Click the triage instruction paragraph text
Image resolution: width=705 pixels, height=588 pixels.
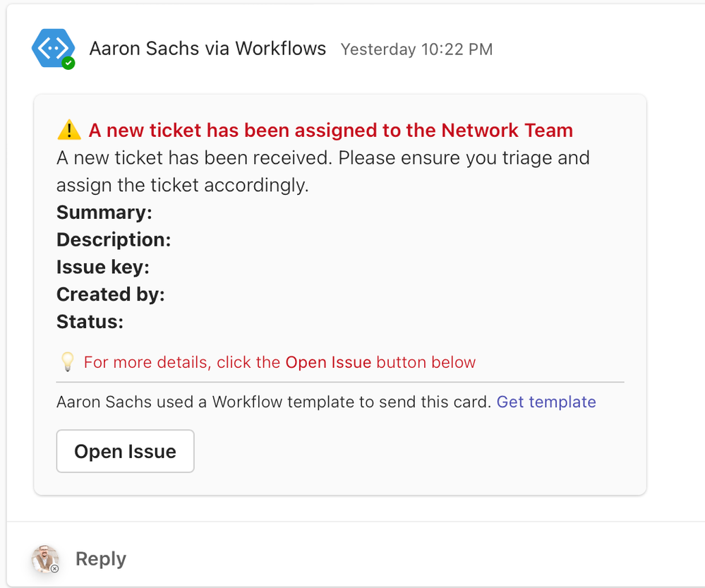323,172
